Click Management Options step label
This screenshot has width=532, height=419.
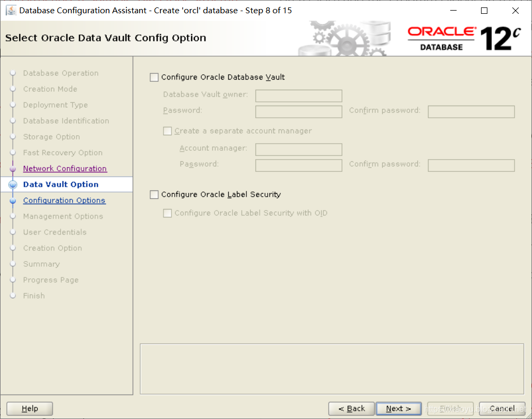63,216
